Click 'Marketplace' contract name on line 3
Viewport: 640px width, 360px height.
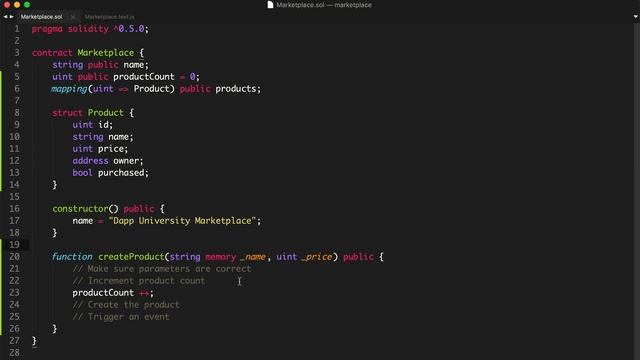click(106, 53)
